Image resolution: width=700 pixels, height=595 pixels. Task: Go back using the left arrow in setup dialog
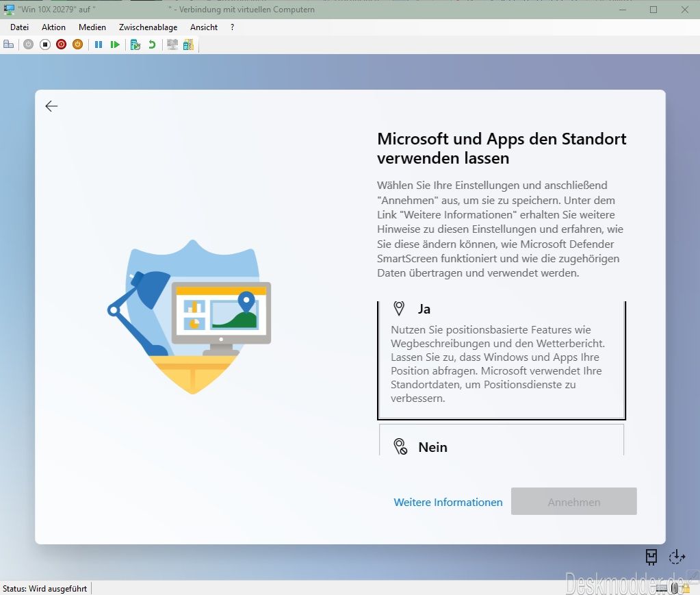51,106
